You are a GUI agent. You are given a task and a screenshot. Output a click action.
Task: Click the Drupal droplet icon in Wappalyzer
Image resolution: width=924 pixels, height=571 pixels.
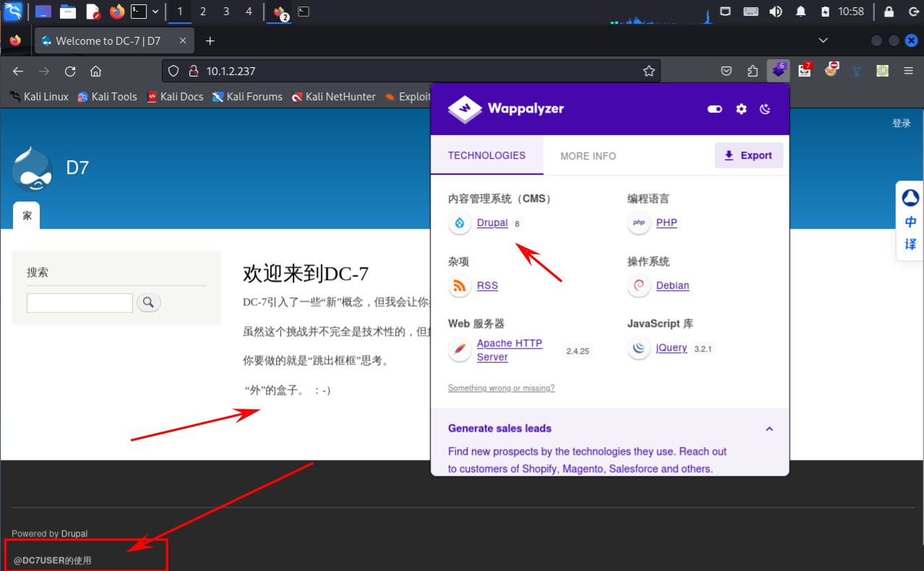459,223
